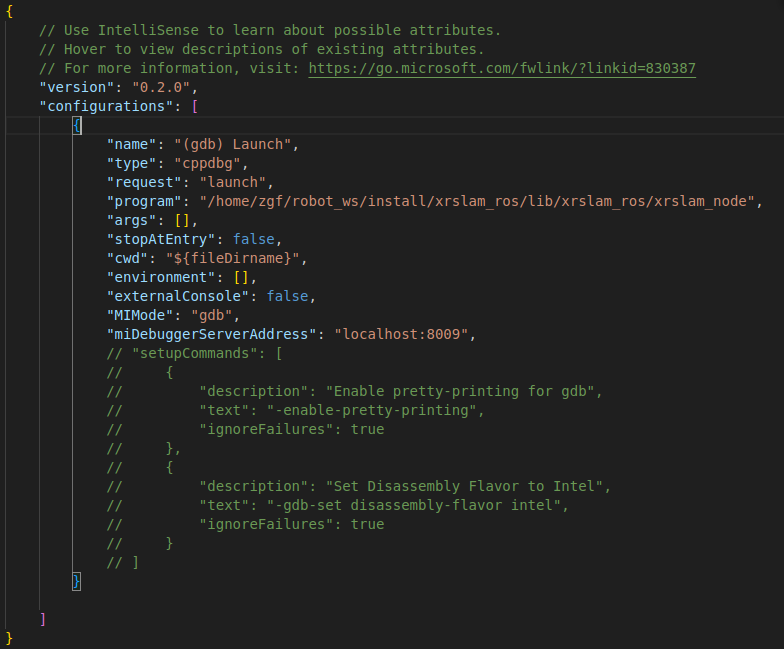Click the "${fileDirname}" cwd value
The image size is (784, 649).
tap(232, 258)
